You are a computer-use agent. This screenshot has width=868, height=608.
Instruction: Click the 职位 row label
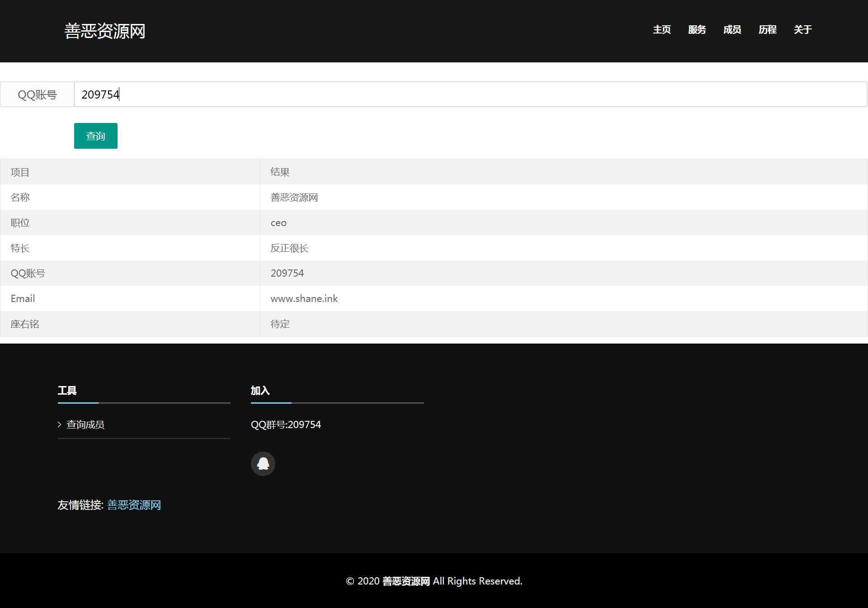(x=20, y=223)
